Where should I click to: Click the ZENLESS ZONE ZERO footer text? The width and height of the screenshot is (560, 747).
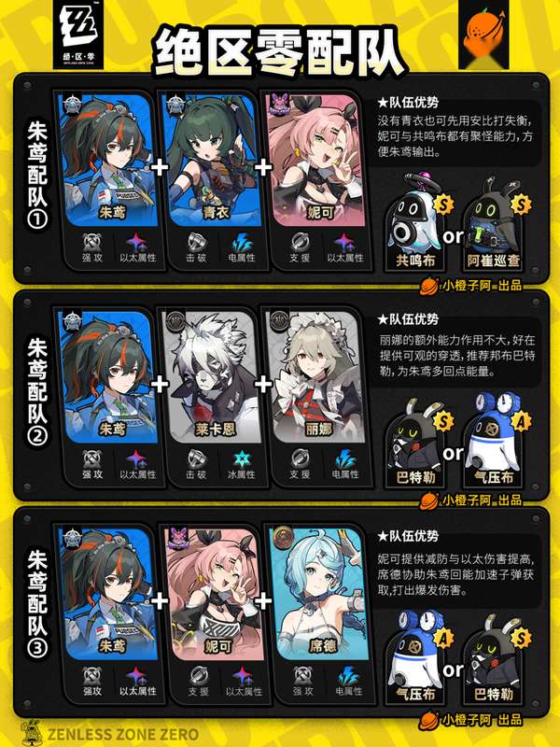click(123, 734)
